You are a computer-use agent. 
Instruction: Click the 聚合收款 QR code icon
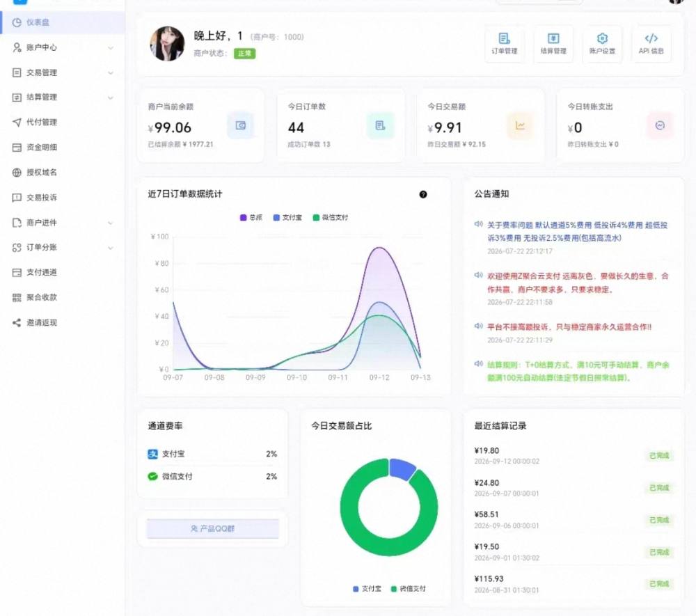[x=17, y=298]
